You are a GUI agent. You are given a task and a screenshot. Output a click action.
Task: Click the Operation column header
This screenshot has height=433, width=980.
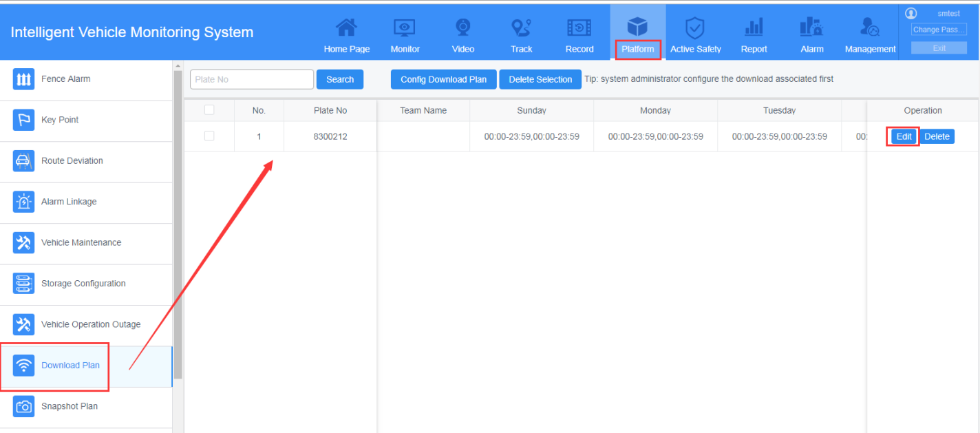(x=923, y=110)
